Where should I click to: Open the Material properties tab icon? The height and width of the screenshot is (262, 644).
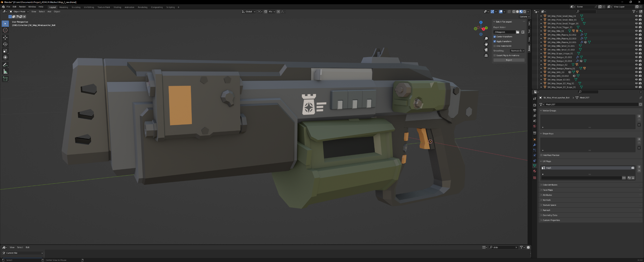click(x=534, y=171)
